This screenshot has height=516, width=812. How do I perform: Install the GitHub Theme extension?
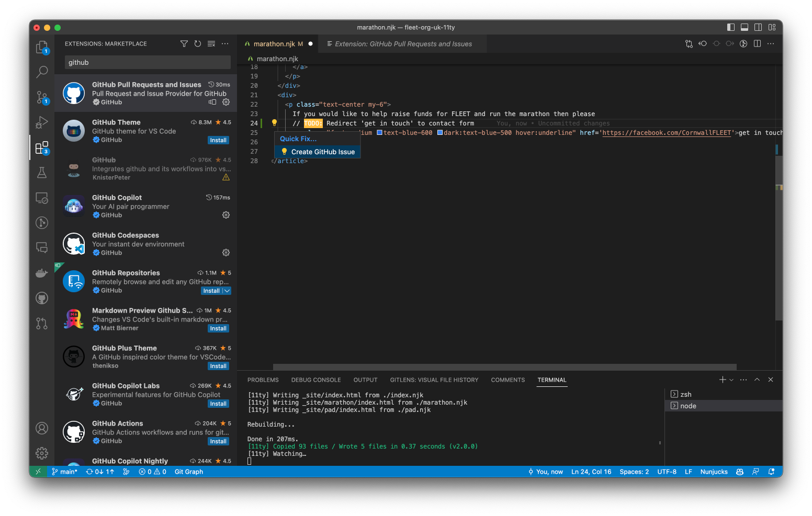(x=218, y=140)
